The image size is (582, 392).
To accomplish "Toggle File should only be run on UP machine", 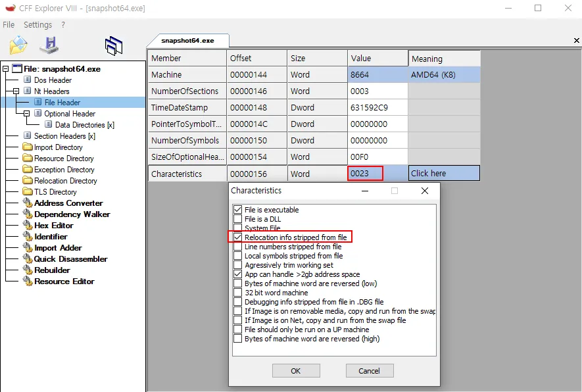I will 238,330.
